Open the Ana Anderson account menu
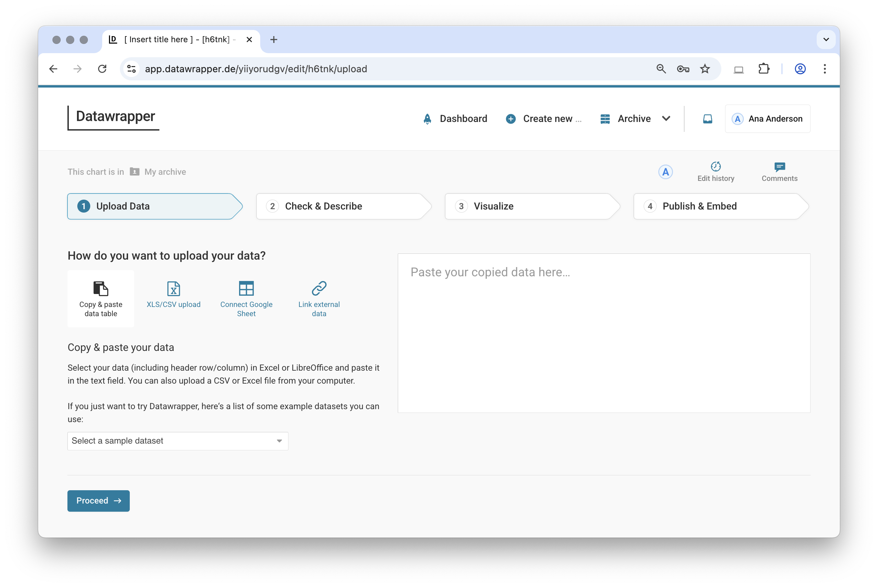The image size is (878, 588). tap(767, 119)
